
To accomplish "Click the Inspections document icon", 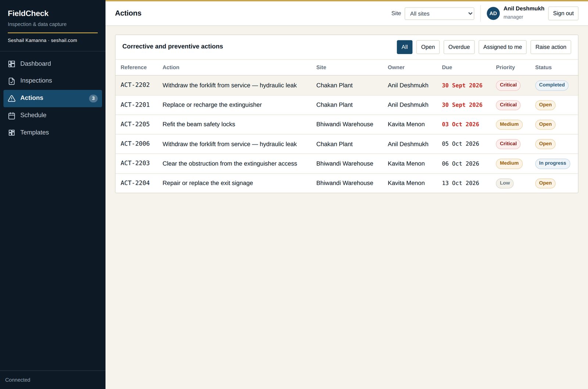I will [12, 81].
